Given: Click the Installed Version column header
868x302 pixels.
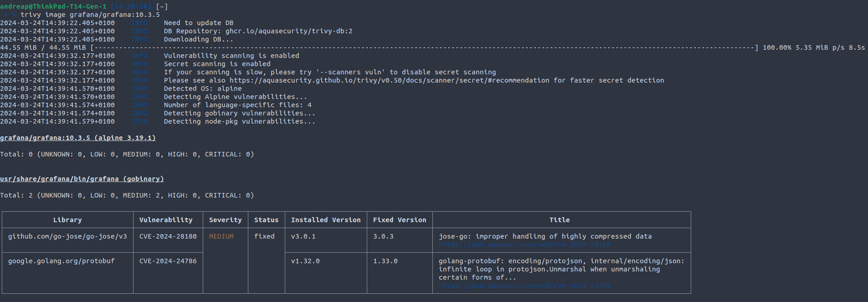Looking at the screenshot, I should coord(326,220).
